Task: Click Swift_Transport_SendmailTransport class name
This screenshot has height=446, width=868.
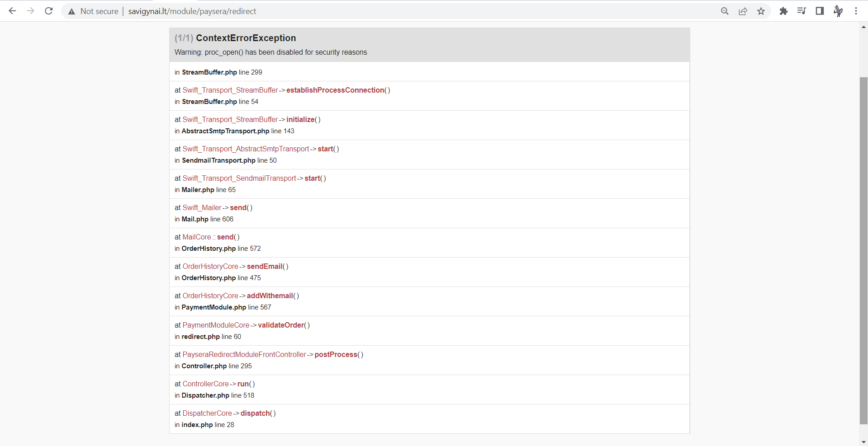Action: pyautogui.click(x=239, y=178)
